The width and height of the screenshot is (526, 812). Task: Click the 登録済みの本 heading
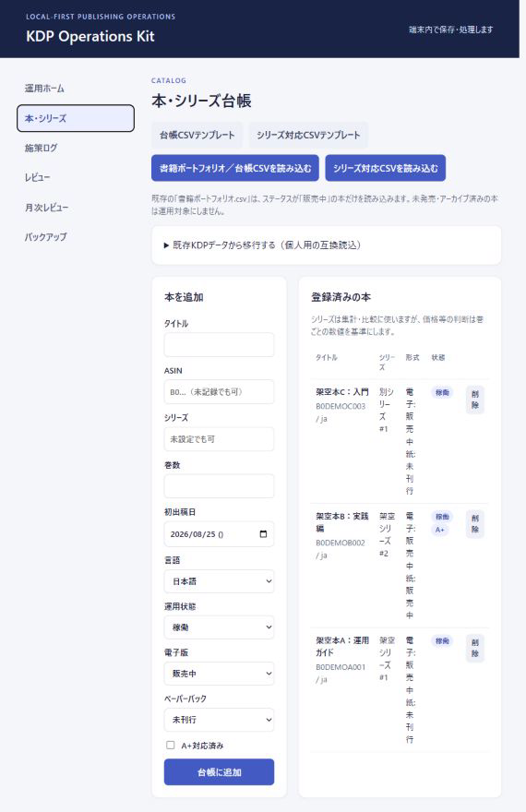[341, 297]
